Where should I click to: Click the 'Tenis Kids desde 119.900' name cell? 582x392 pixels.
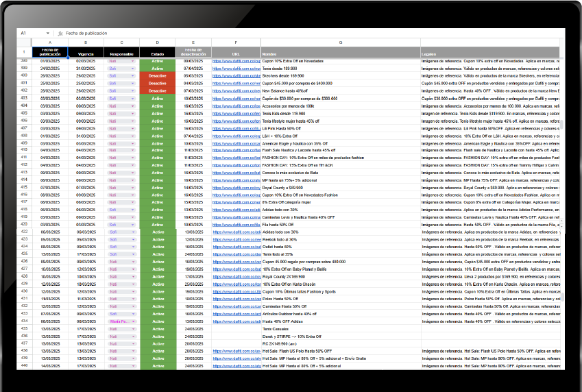coord(341,114)
